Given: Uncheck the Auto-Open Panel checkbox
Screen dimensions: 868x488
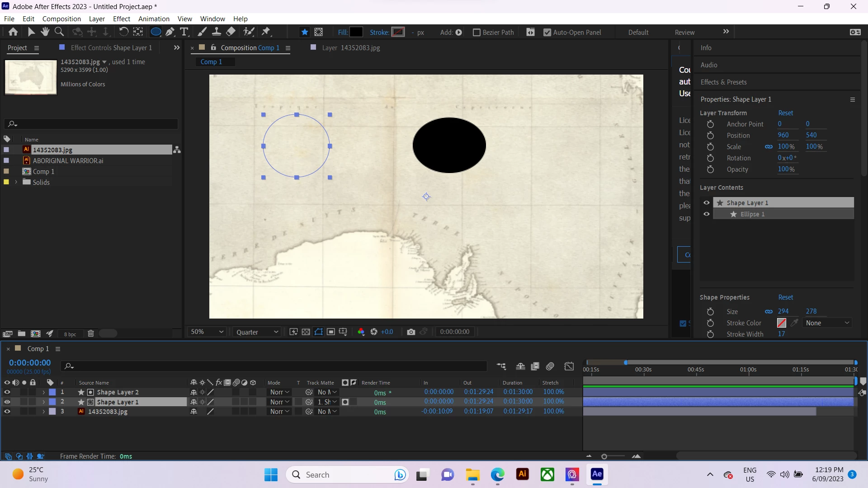Looking at the screenshot, I should [547, 33].
